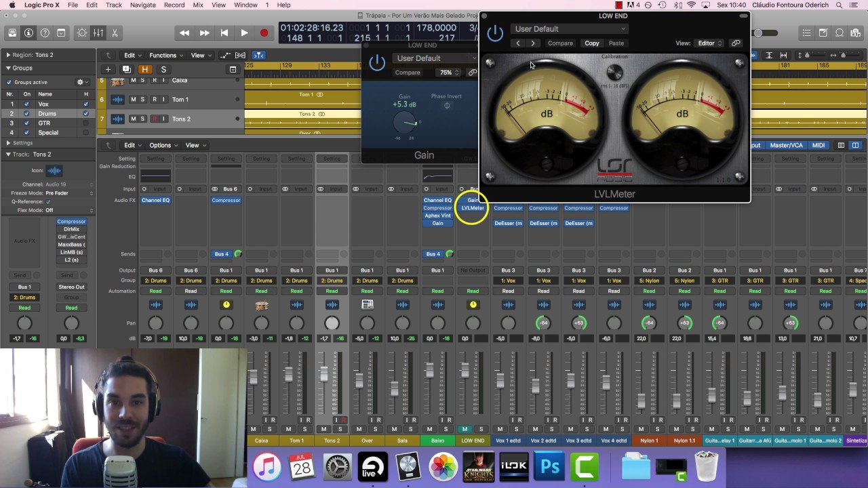
Task: Open the Library panel icon
Action: pyautogui.click(x=12, y=33)
